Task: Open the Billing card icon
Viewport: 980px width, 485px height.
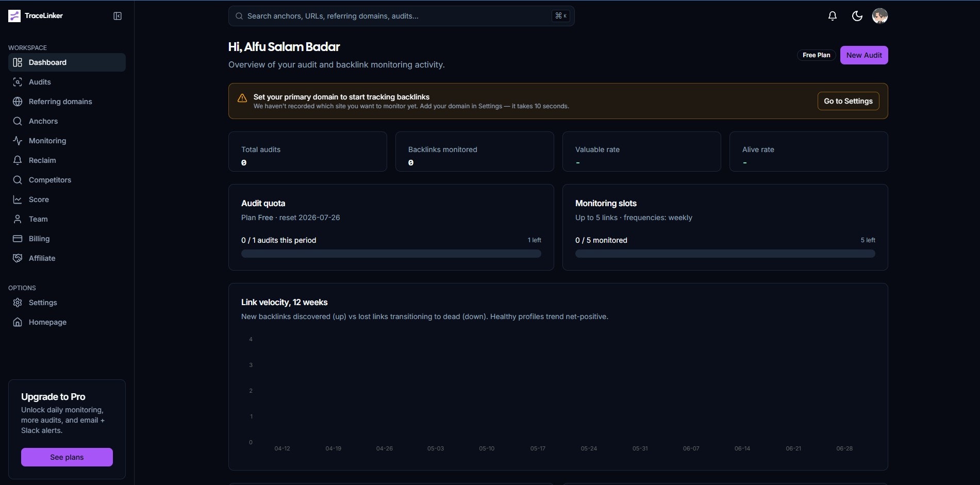Action: click(18, 239)
